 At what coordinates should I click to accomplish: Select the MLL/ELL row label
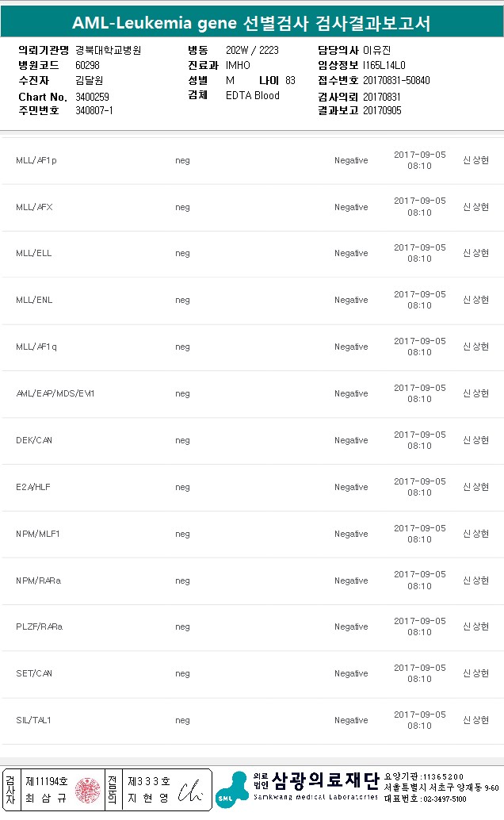pos(34,254)
